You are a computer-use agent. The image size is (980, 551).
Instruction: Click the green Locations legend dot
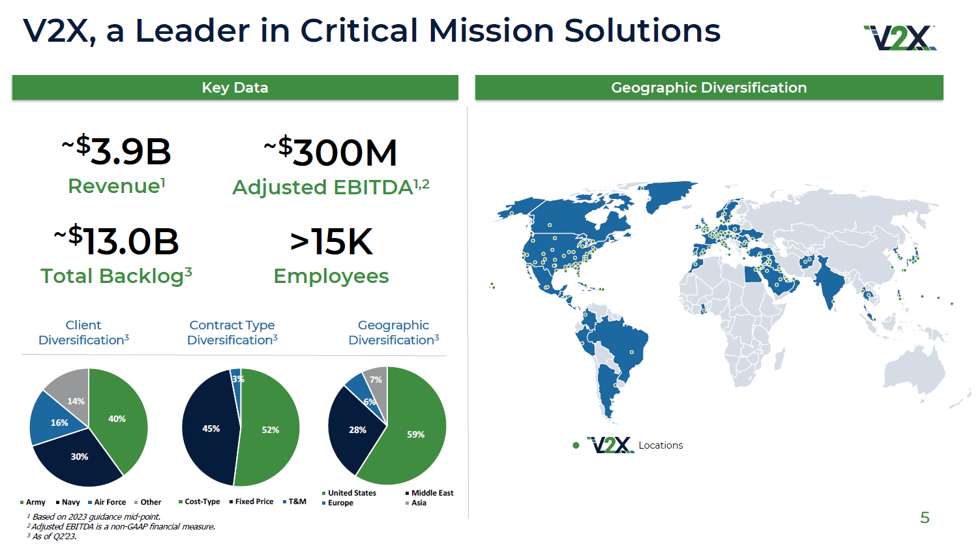[576, 445]
